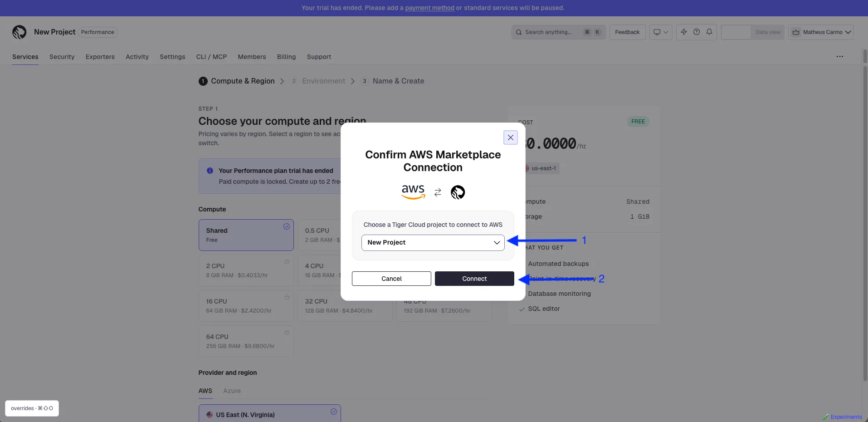Open the help question mark icon
Screen dimensions: 868x422
697,32
